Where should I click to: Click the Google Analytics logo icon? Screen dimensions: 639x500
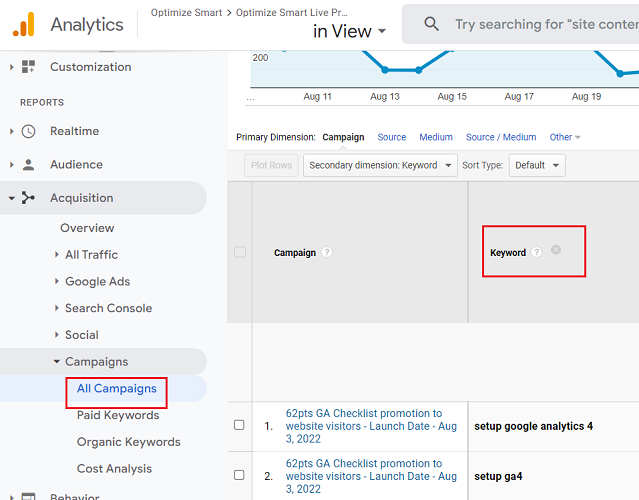(24, 24)
